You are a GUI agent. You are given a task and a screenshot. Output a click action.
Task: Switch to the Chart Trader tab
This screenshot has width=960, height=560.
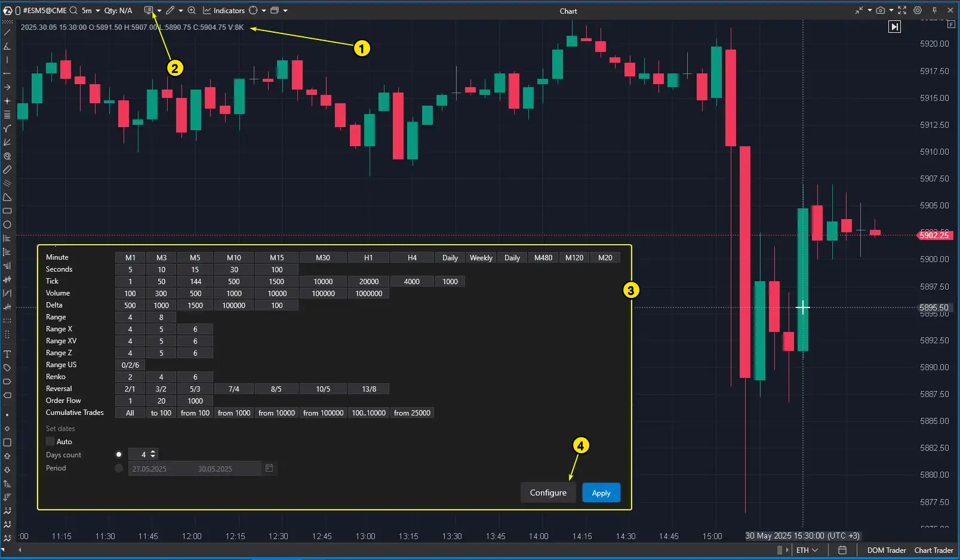tap(933, 550)
